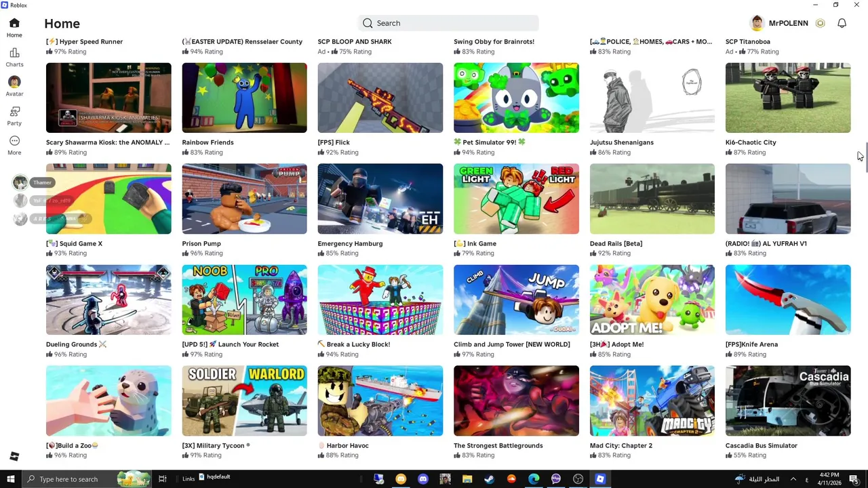This screenshot has width=868, height=488.
Task: Open Climb and Jump Tower thumbnail
Action: click(516, 300)
